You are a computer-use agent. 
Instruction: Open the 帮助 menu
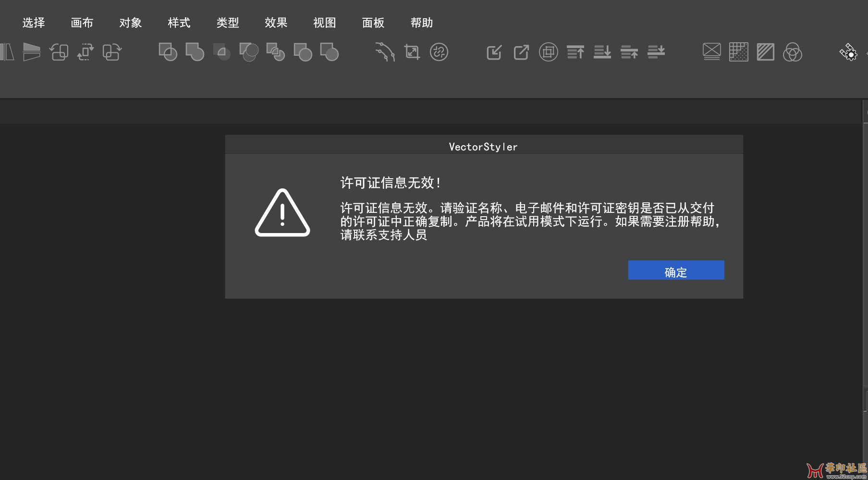pos(422,23)
